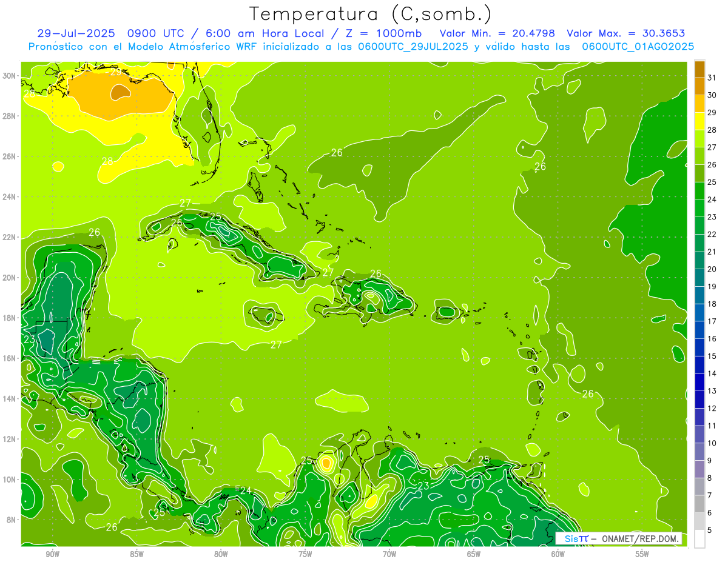Viewport: 728px width, 562px height.
Task: Click the 'SisTT' logo text
Action: click(576, 538)
